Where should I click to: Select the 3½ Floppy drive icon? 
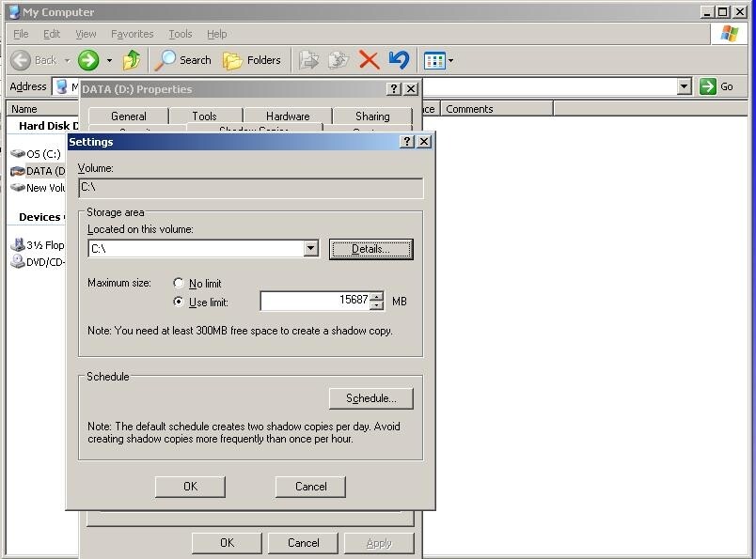coord(18,245)
